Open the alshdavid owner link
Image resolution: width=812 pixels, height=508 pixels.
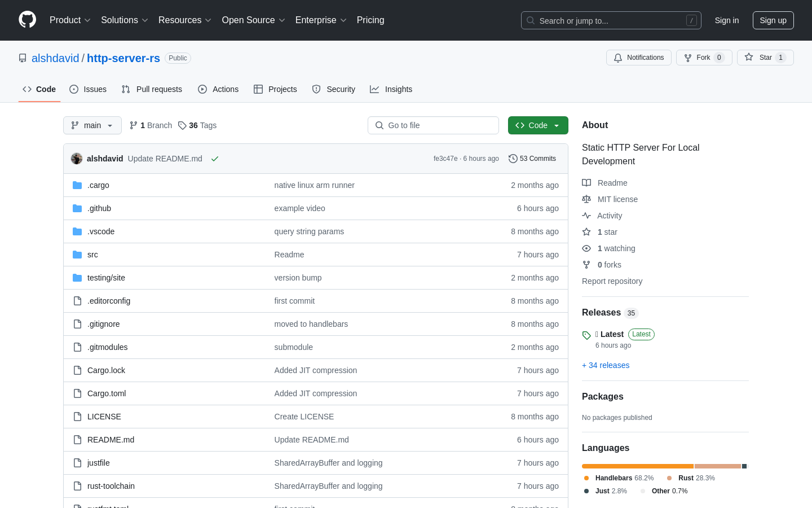tap(55, 58)
